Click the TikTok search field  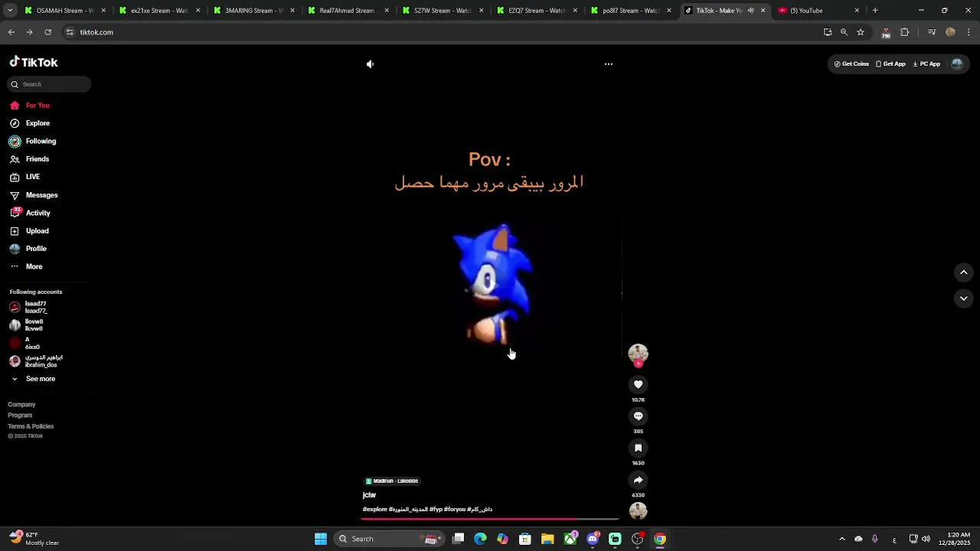coord(50,84)
